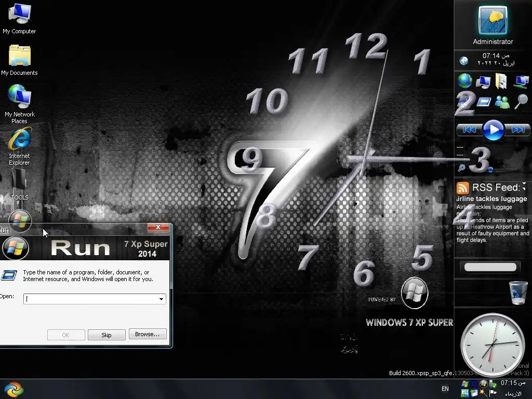Open the 'irline tackles luggage' RSS headline

(491, 199)
